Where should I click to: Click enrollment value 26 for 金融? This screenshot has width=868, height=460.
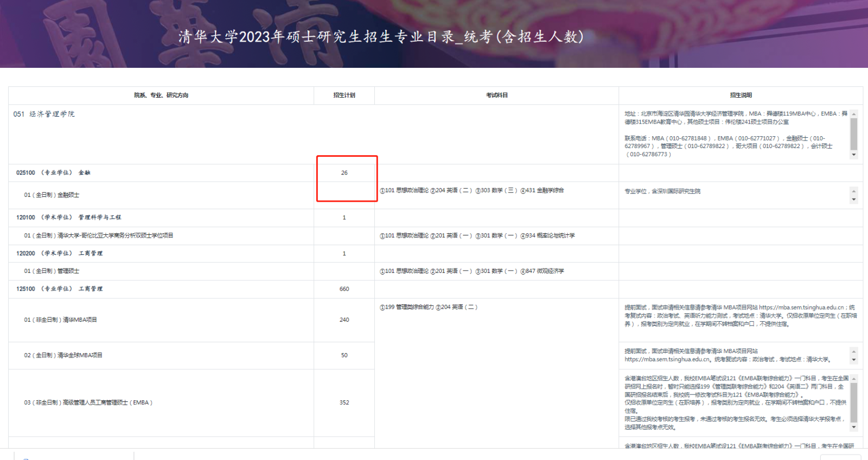pos(344,173)
